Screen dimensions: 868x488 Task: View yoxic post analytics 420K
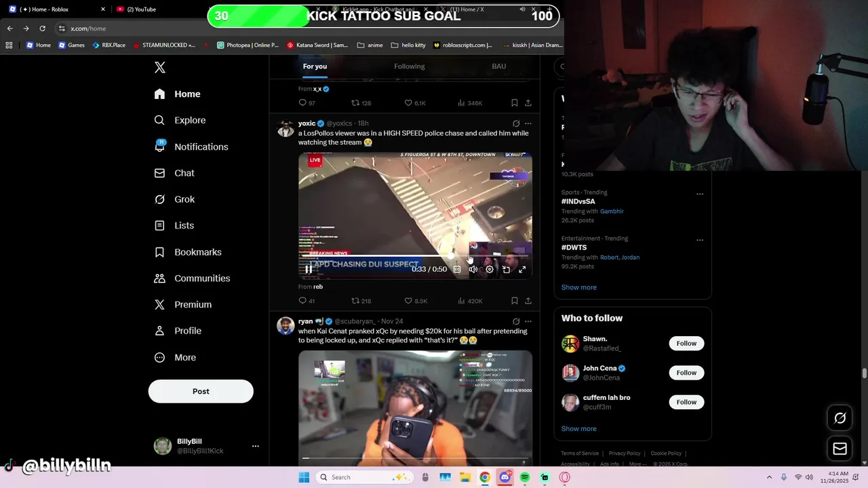[x=470, y=301]
